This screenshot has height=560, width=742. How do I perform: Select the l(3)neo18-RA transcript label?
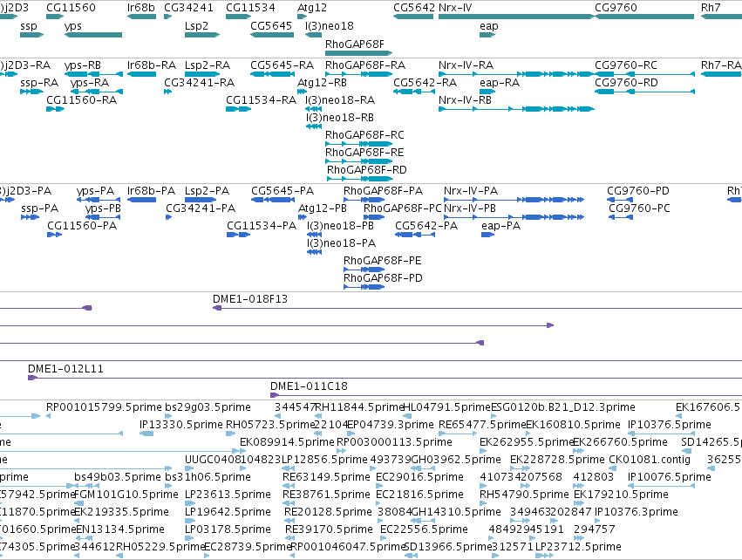pos(340,100)
